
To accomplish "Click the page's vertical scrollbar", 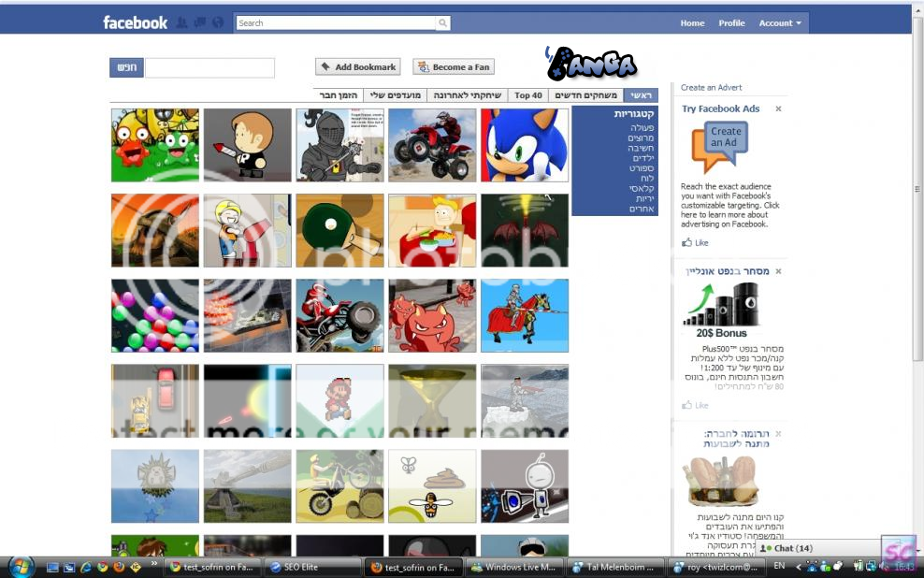I will point(917,189).
